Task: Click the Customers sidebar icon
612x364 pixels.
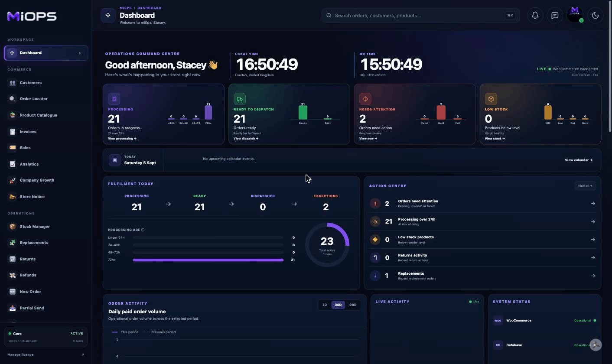Action: coord(12,83)
